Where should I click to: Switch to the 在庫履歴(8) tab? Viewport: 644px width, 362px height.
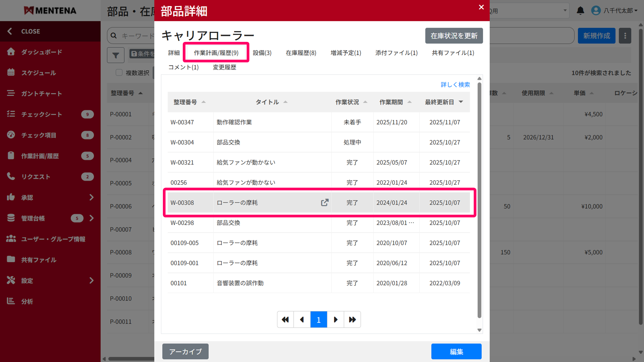click(x=301, y=53)
